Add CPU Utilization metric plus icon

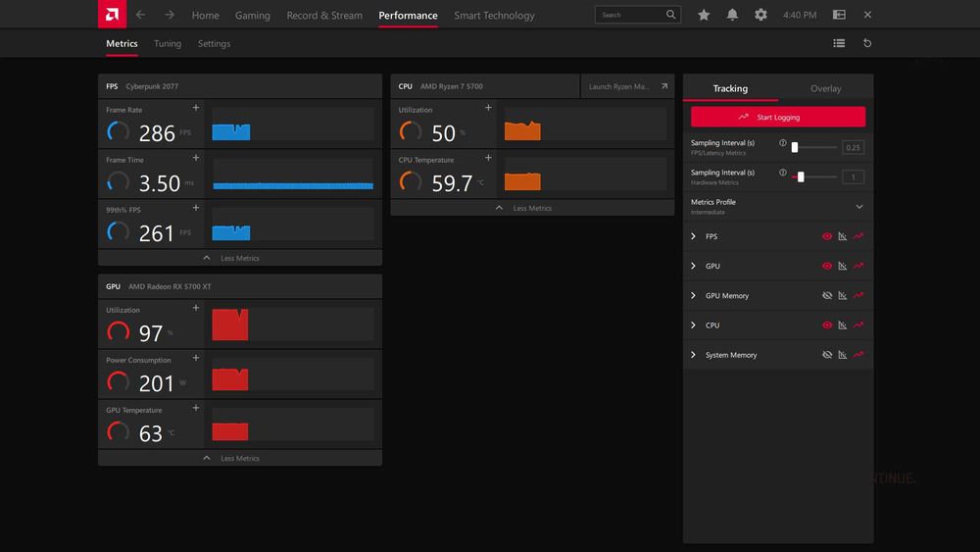pos(488,108)
